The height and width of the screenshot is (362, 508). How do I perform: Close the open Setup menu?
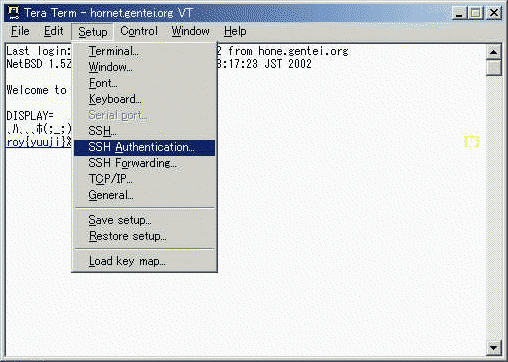coord(93,32)
